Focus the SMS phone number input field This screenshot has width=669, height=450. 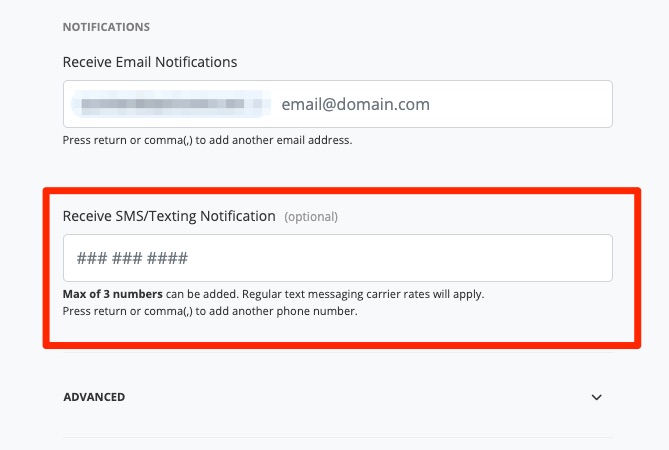pos(337,258)
